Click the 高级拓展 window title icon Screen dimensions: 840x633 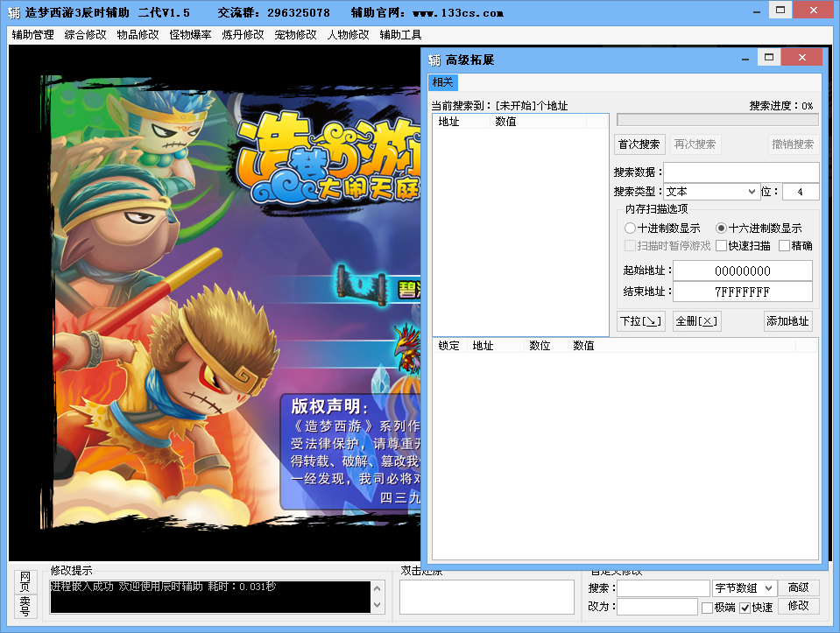point(434,60)
